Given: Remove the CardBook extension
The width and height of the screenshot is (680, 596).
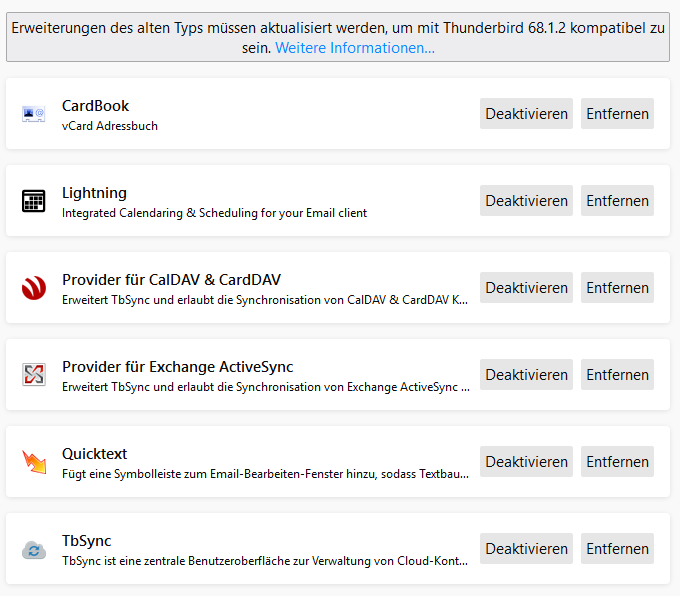Looking at the screenshot, I should 617,114.
